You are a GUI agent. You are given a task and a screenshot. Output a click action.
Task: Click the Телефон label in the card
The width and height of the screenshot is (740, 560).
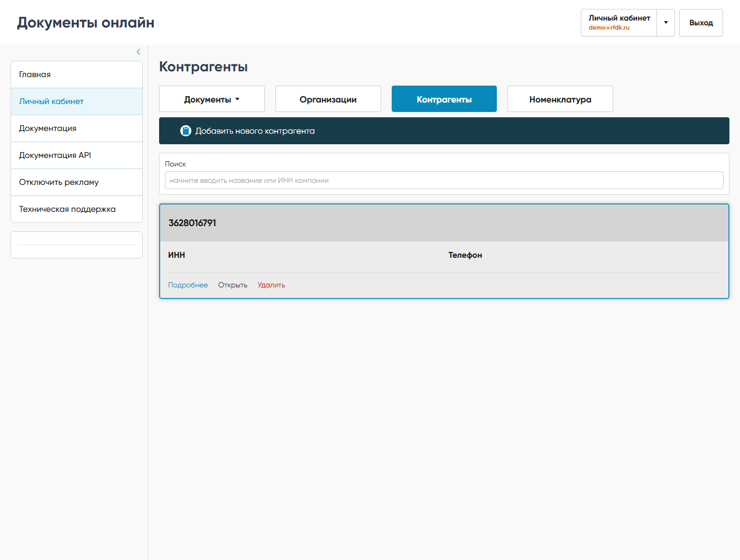pos(465,255)
